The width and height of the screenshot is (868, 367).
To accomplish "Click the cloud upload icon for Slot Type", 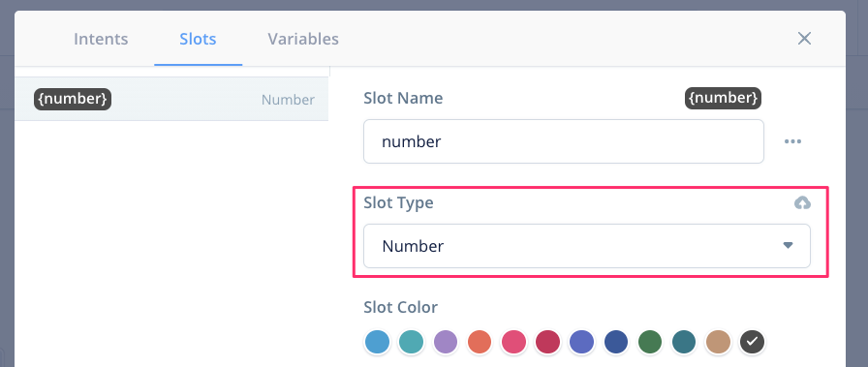I will click(x=802, y=203).
